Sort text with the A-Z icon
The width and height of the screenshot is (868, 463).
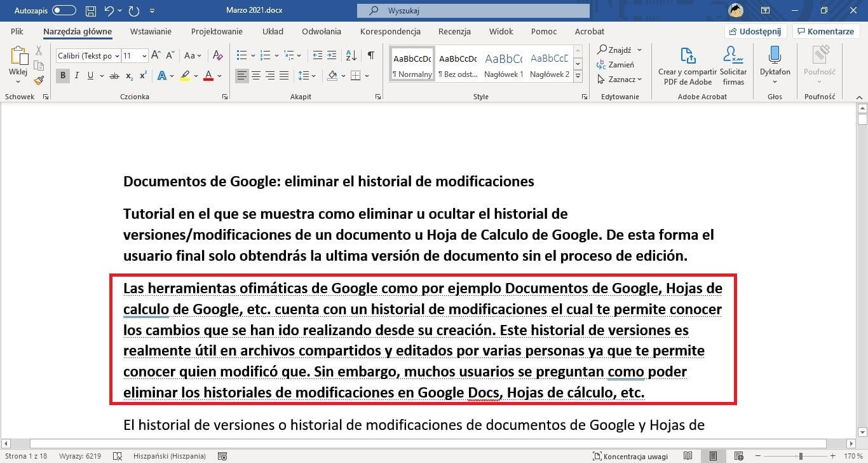[351, 55]
